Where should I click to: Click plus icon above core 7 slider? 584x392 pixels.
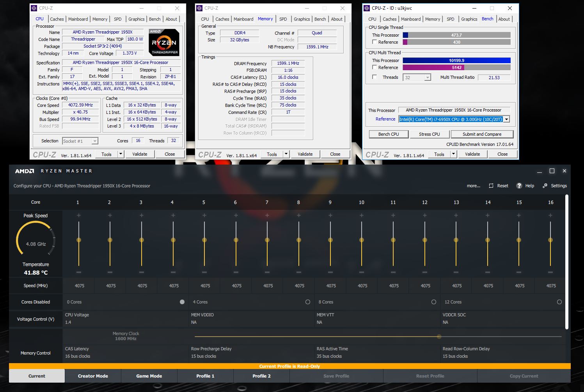click(x=267, y=215)
